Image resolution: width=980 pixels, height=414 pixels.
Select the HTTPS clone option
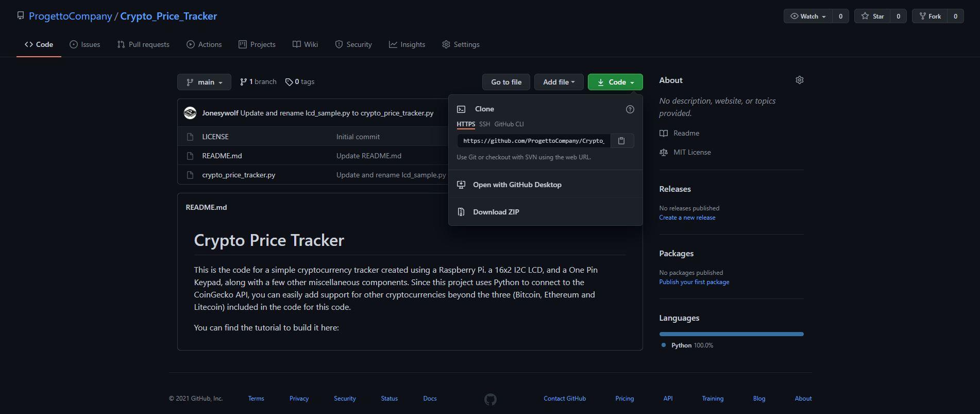click(465, 124)
